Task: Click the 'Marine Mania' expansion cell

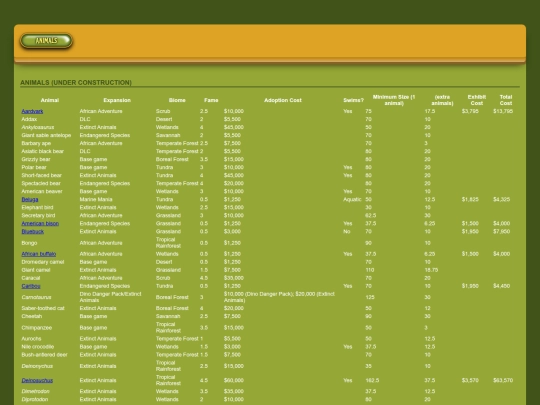Action: 96,199
